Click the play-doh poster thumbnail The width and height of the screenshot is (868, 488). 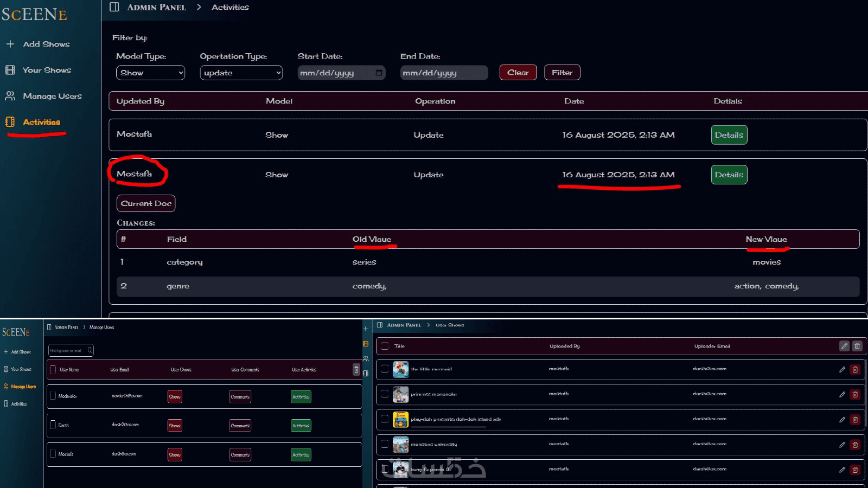pos(400,420)
